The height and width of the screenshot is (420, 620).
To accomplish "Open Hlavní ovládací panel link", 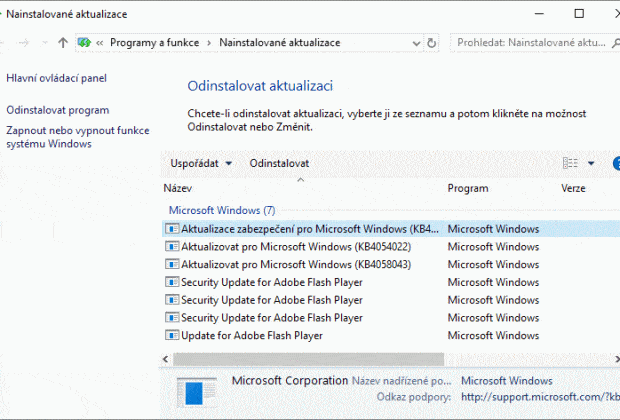I will tap(57, 78).
